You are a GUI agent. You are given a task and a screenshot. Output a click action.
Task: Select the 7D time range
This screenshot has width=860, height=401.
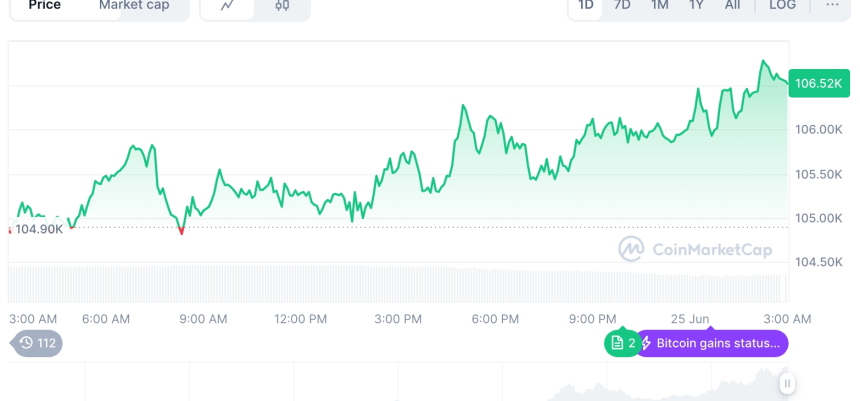pos(622,5)
